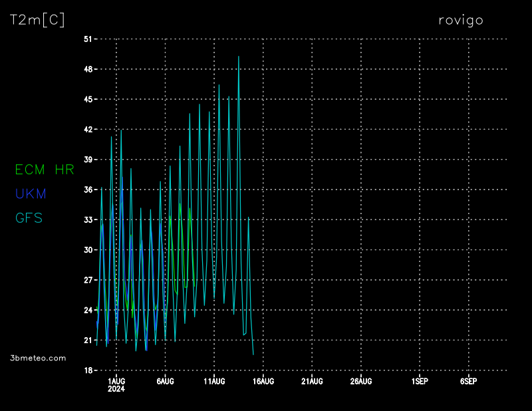Image resolution: width=532 pixels, height=411 pixels.
Task: Toggle the UKM legend entry
Action: pos(31,194)
